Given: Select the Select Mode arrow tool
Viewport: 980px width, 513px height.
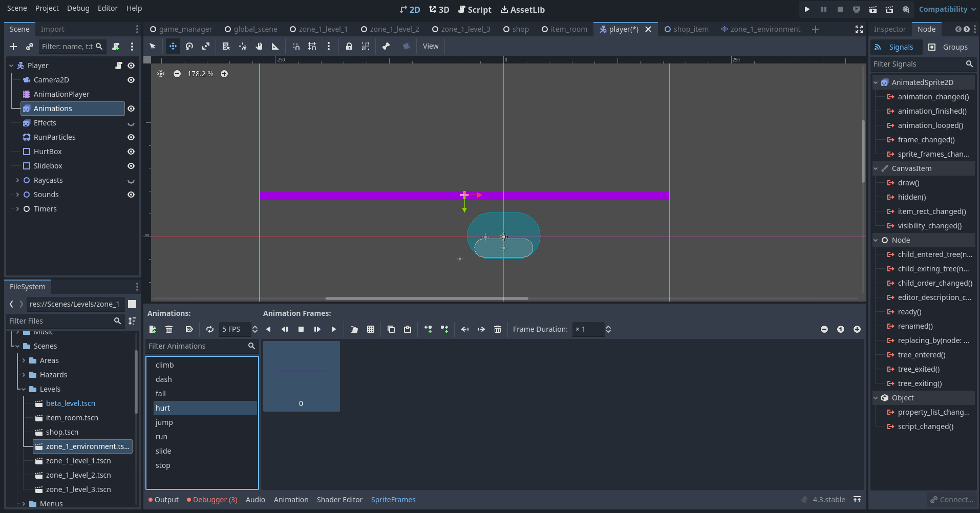Looking at the screenshot, I should pyautogui.click(x=153, y=46).
